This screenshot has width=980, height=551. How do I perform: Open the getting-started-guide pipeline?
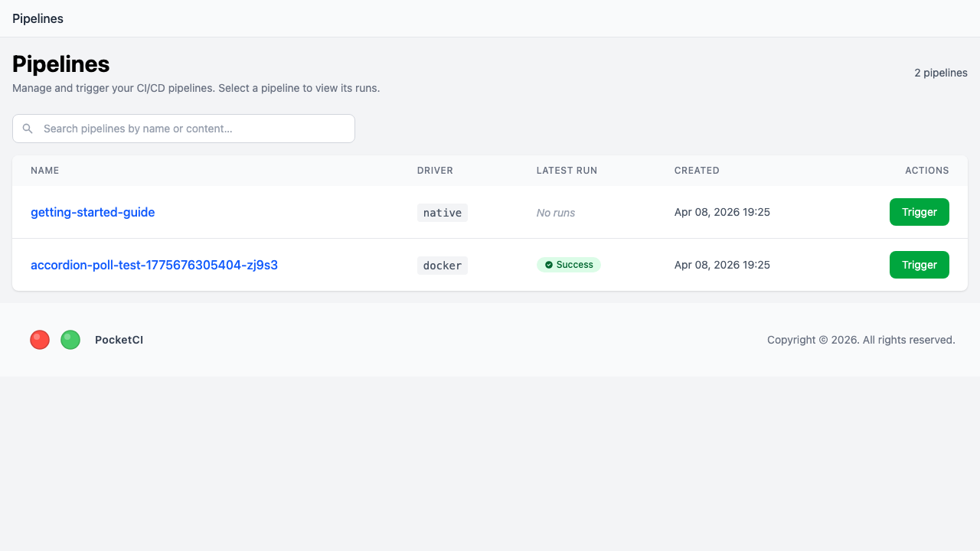tap(93, 212)
